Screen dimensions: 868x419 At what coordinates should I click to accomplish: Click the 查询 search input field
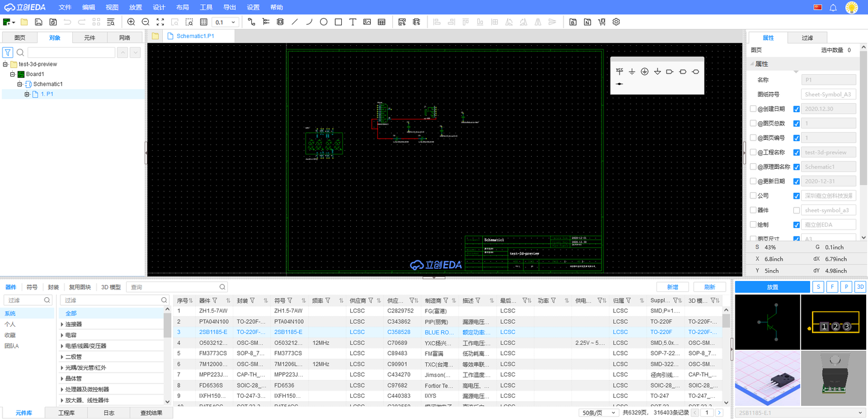[x=177, y=288]
